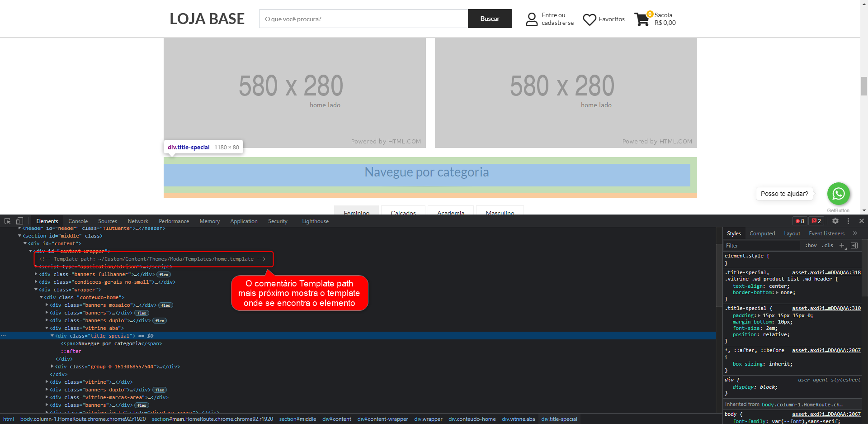Open asset.axd link at line 318
The image size is (868, 424).
pyautogui.click(x=826, y=272)
